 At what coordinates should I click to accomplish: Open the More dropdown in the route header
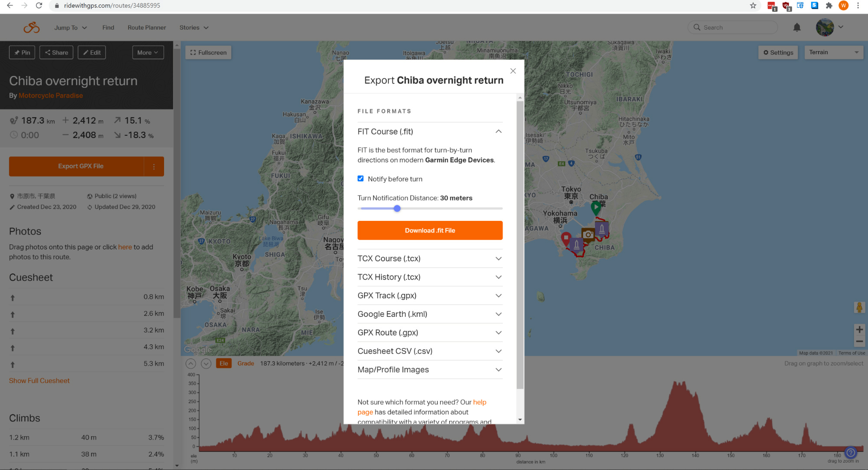click(x=148, y=53)
